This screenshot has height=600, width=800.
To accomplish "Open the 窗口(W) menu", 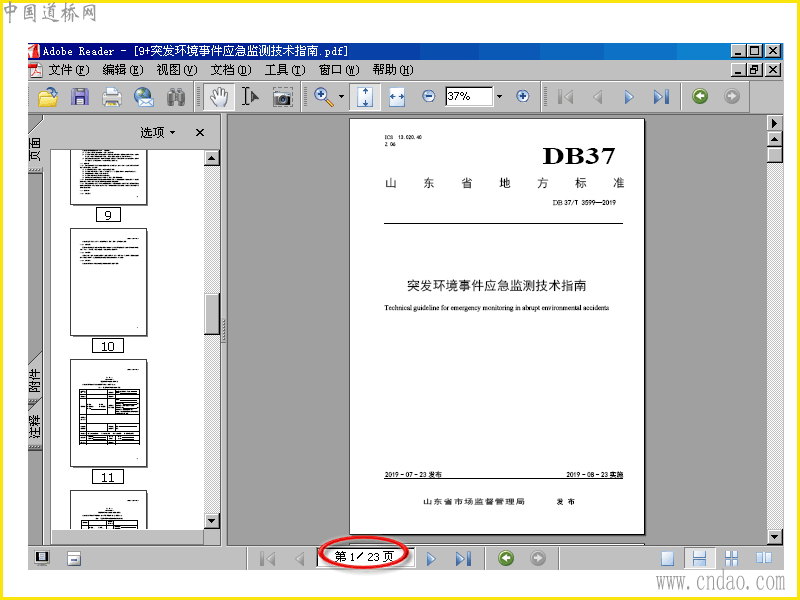I will click(x=339, y=70).
